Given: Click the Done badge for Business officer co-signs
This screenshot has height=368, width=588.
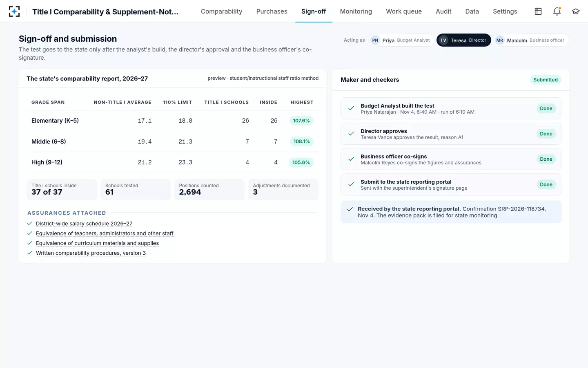Looking at the screenshot, I should 546,159.
